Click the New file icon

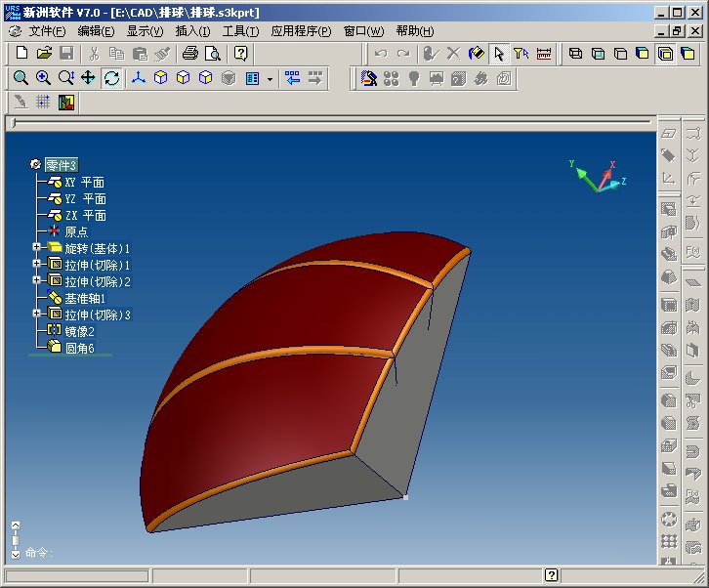coord(21,54)
